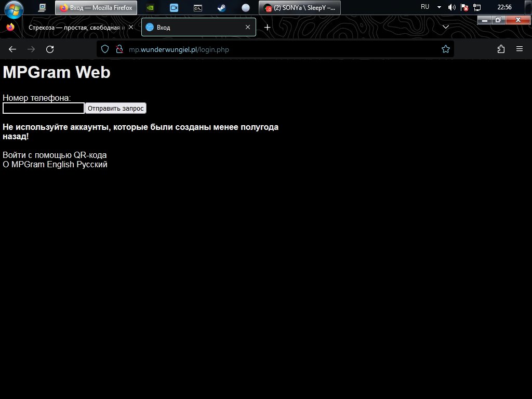Show hidden system tray icons arrow

[x=439, y=7]
